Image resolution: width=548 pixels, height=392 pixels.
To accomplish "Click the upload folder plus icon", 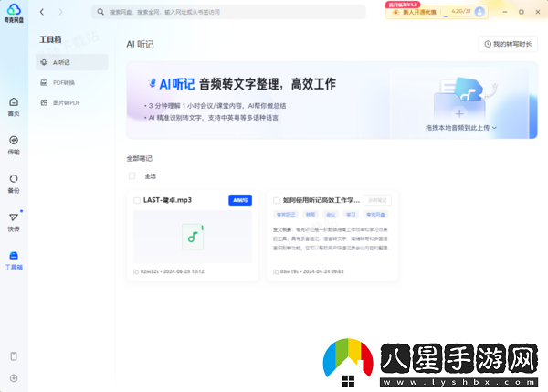I will [459, 113].
